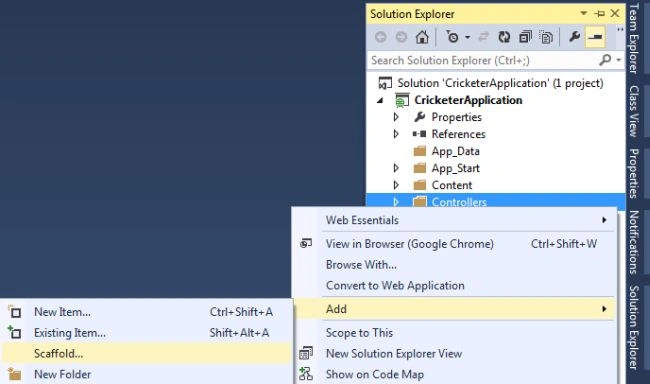Open the Web Essentials submenu
This screenshot has height=384, width=650.
pos(455,220)
